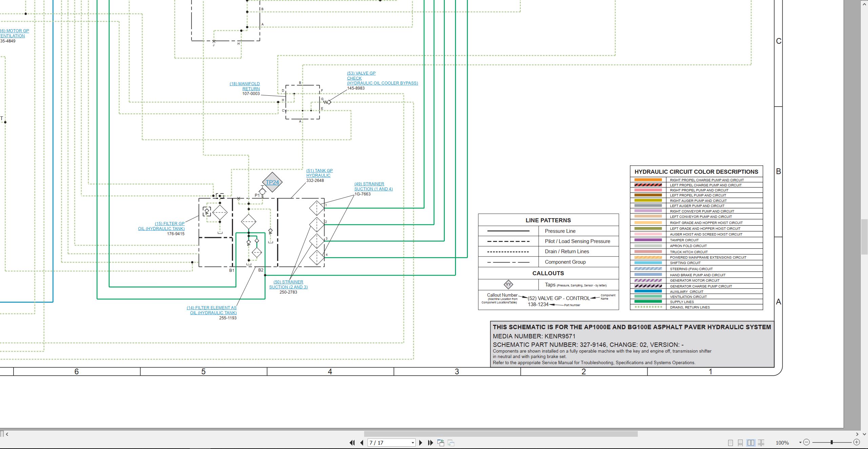
Task: Go to the previous page
Action: click(x=361, y=443)
